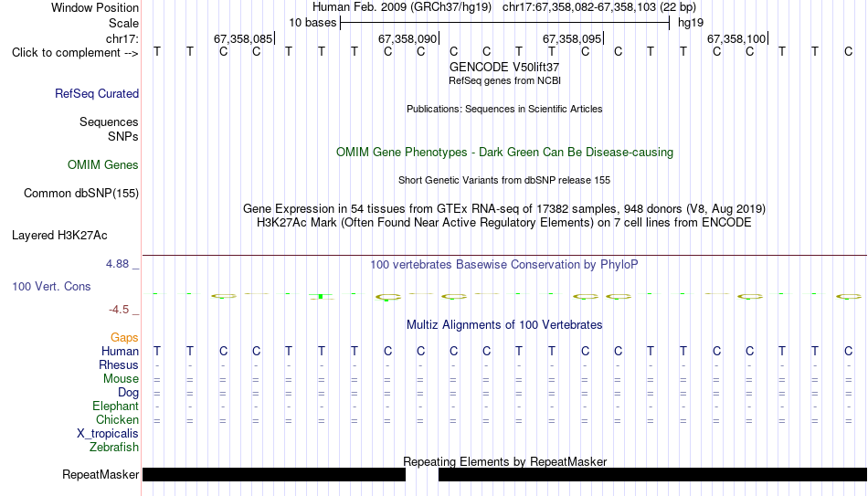Image resolution: width=868 pixels, height=496 pixels.
Task: Click the RepeatMasker track label
Action: pos(101,474)
